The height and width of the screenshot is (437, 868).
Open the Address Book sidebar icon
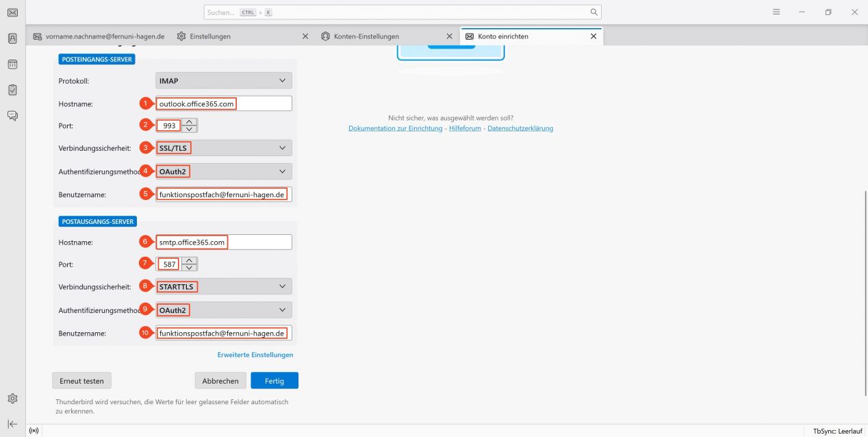click(x=12, y=38)
